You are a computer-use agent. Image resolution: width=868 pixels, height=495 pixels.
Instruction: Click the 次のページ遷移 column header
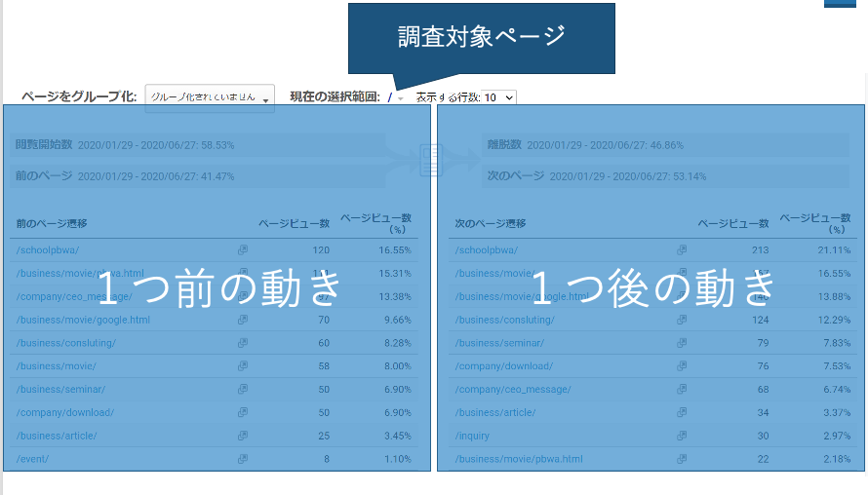pyautogui.click(x=491, y=223)
